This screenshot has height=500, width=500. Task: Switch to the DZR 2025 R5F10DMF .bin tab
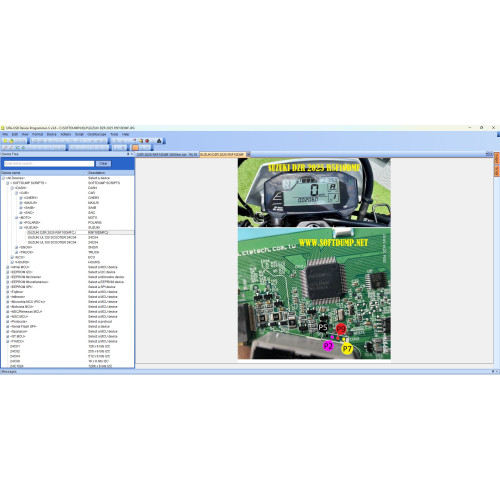pyautogui.click(x=167, y=155)
